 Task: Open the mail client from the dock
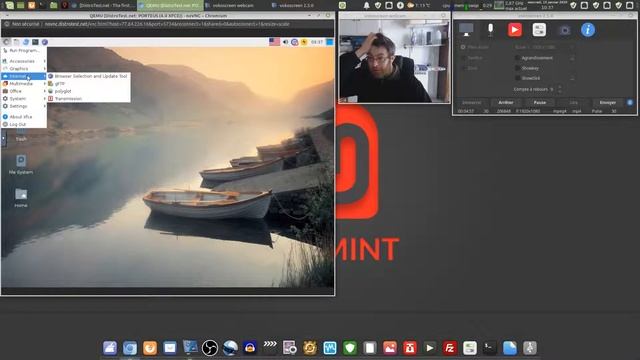point(170,348)
